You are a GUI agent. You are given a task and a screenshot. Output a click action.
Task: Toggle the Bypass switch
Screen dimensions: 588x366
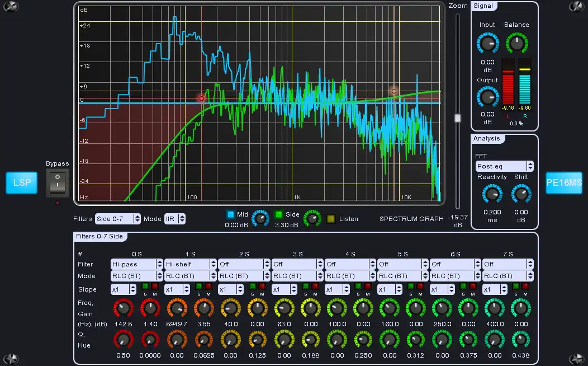(58, 182)
